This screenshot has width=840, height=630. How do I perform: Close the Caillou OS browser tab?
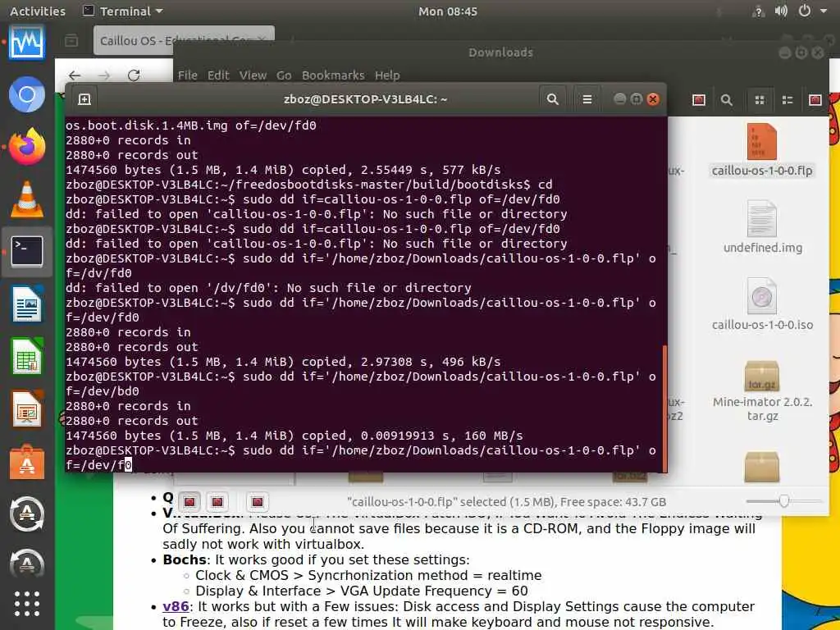(x=262, y=39)
